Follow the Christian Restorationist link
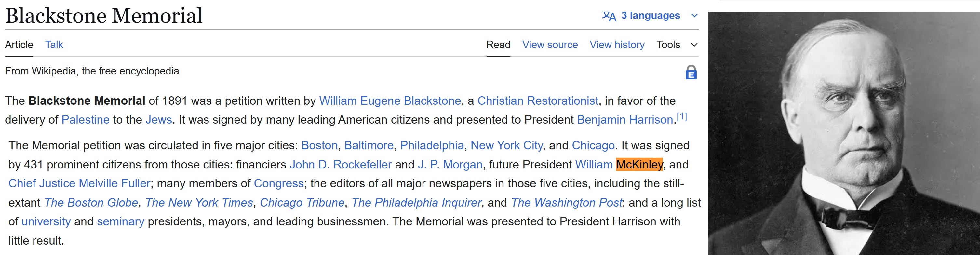The width and height of the screenshot is (980, 255). [x=538, y=101]
